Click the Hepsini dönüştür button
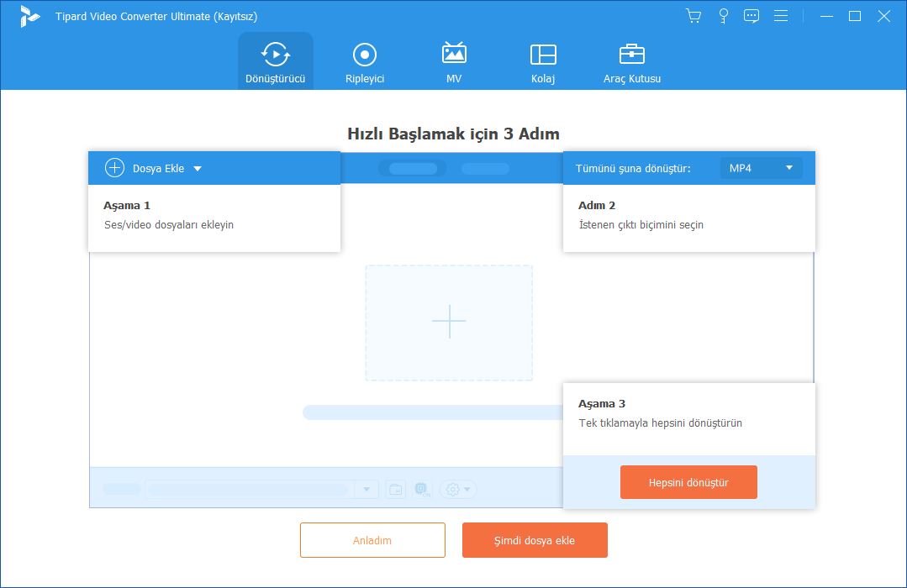 pyautogui.click(x=688, y=482)
